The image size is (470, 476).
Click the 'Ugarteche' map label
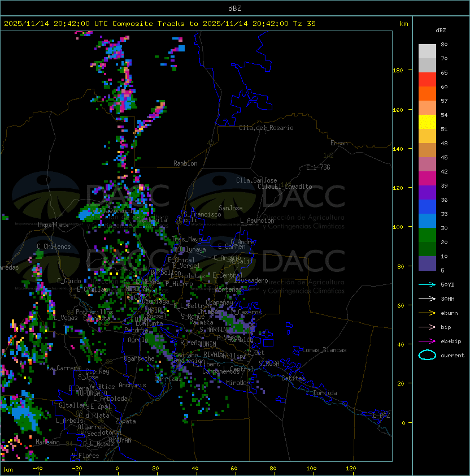click(140, 358)
